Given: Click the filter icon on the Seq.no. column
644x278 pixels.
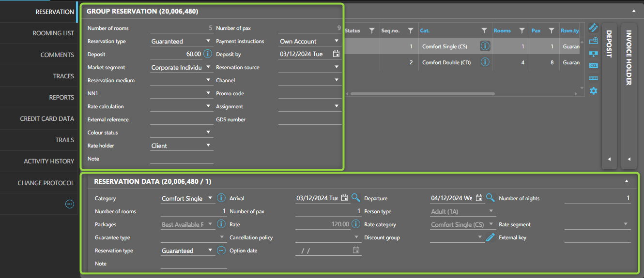Looking at the screenshot, I should coord(410,30).
